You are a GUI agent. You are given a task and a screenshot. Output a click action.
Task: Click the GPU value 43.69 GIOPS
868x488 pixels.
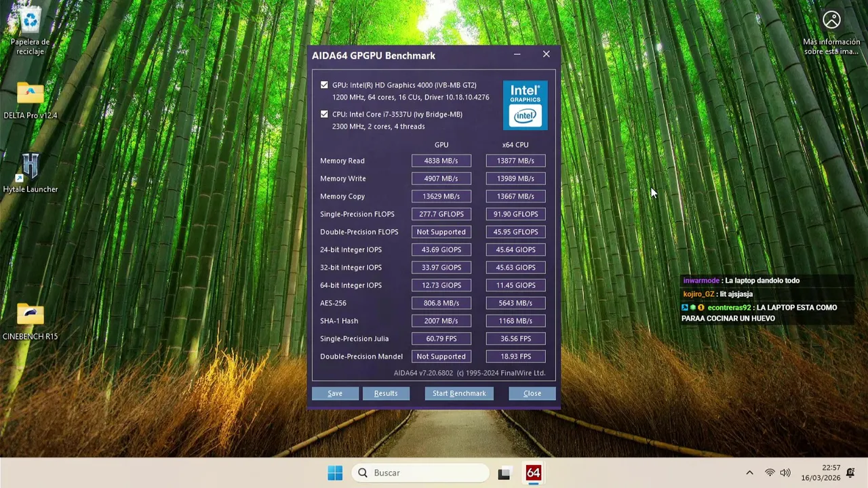[441, 249]
